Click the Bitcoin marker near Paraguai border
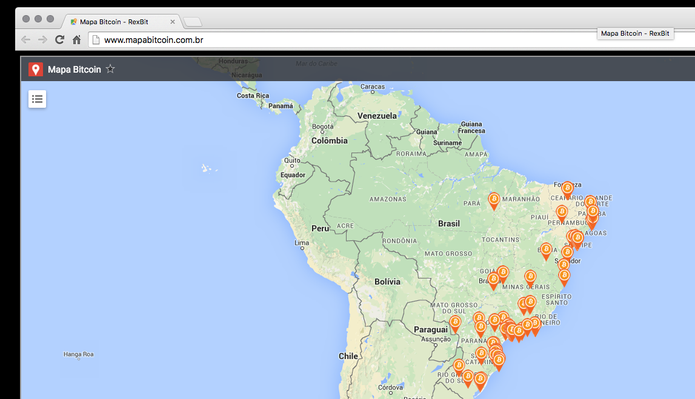The image size is (695, 399). pos(455,324)
